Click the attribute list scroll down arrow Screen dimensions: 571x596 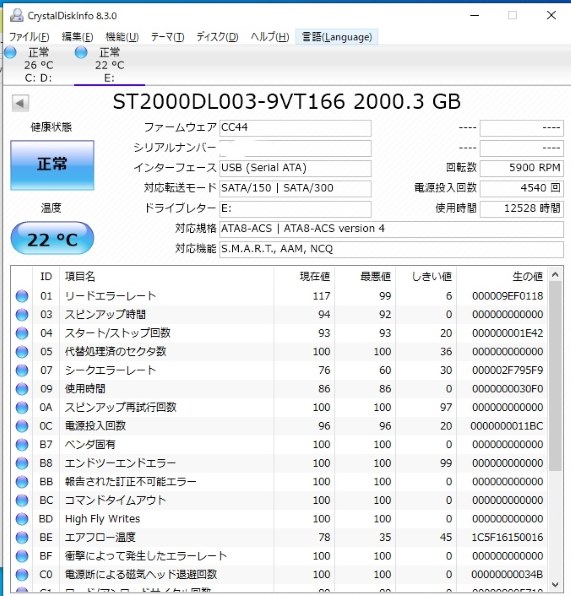coord(555,584)
